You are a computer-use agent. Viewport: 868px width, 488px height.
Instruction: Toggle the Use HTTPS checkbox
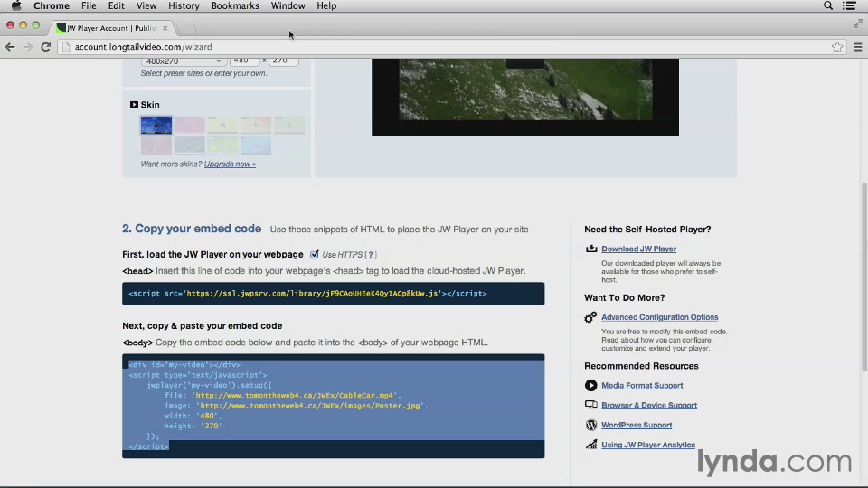click(x=315, y=254)
